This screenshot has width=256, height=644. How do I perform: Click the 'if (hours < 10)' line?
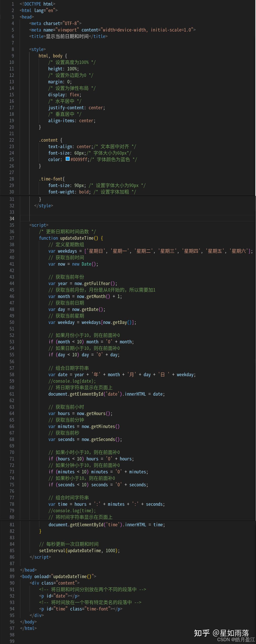click(91, 459)
